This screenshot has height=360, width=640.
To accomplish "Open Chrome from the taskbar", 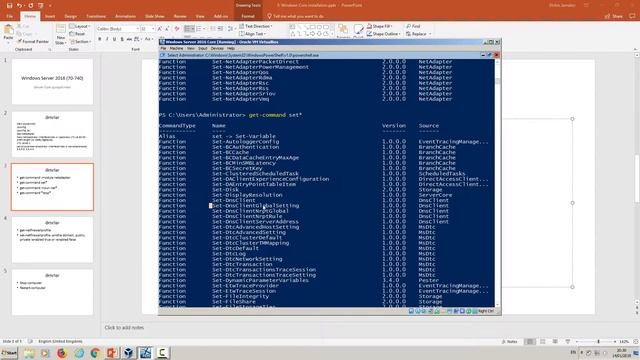I will tap(95, 353).
